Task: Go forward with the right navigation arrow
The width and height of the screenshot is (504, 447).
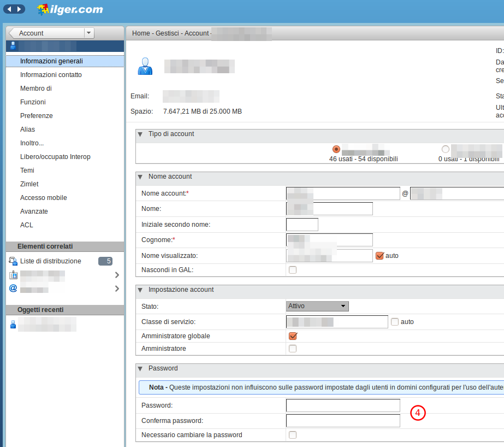Action: 19,9
